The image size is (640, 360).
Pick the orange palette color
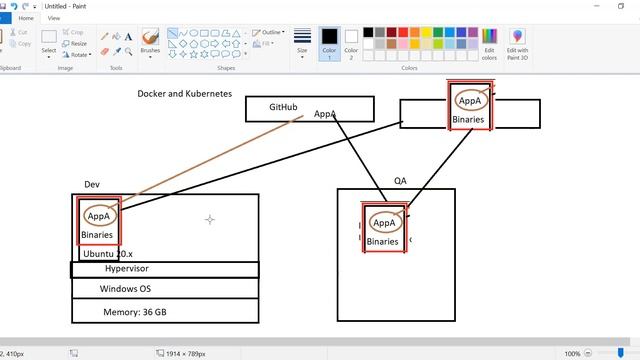pos(415,32)
